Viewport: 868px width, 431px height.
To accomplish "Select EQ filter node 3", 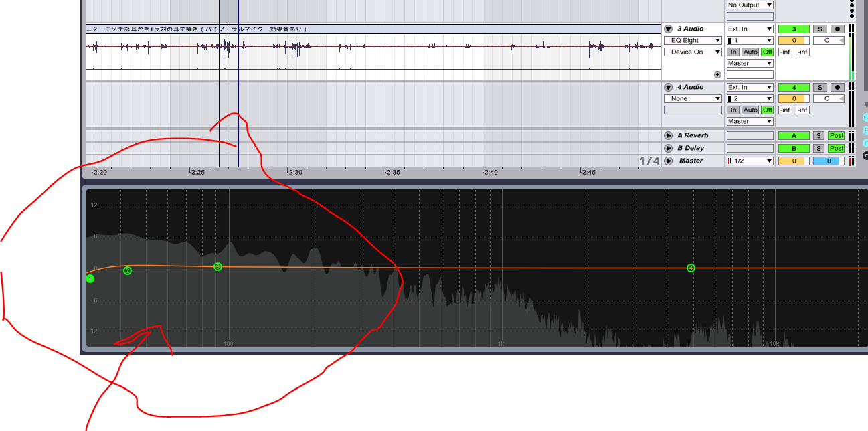I will pos(218,266).
